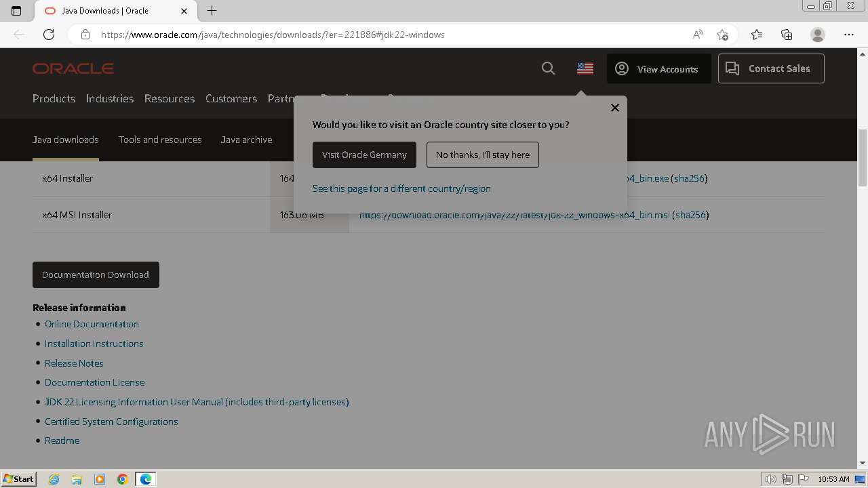View site information lock icon
The image size is (868, 488).
[85, 35]
